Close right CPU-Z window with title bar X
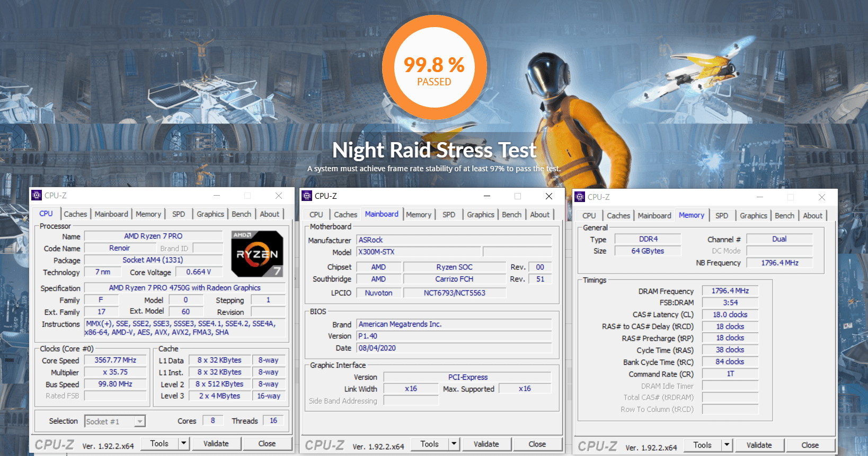The width and height of the screenshot is (868, 456). coord(822,197)
